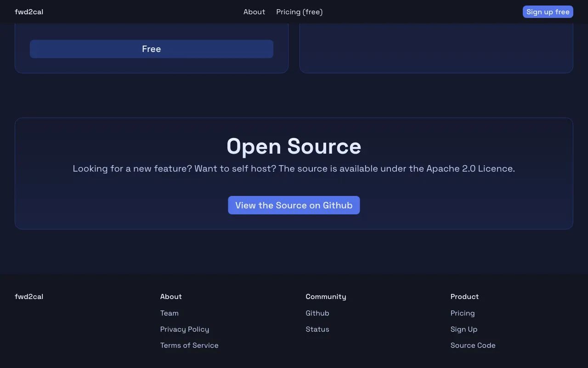
Task: Click View the Source on Github
Action: (x=294, y=205)
